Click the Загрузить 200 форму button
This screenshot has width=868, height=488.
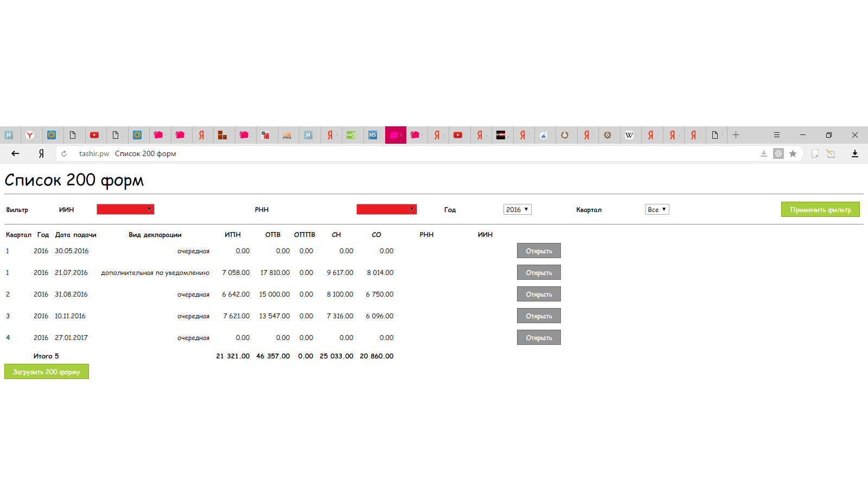[x=47, y=371]
